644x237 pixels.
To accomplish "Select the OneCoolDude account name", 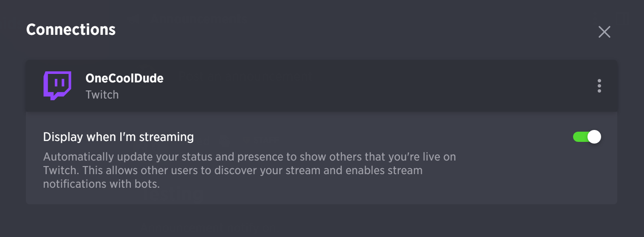I will 124,78.
